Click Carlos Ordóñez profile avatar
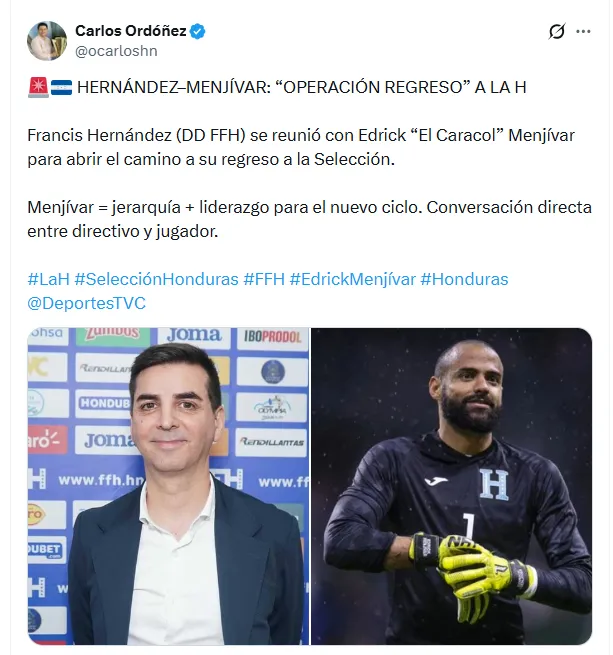The height and width of the screenshot is (655, 613). coord(47,41)
